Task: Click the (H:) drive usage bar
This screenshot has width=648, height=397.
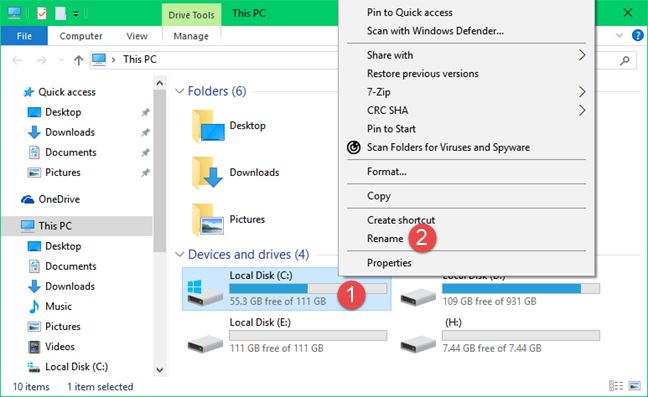Action: click(521, 335)
